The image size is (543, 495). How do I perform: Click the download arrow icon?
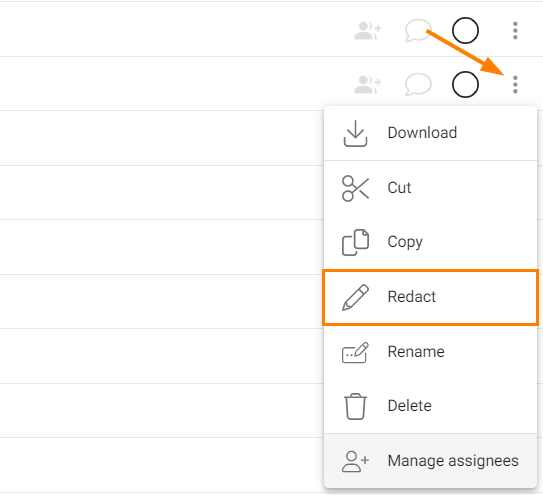click(x=355, y=134)
